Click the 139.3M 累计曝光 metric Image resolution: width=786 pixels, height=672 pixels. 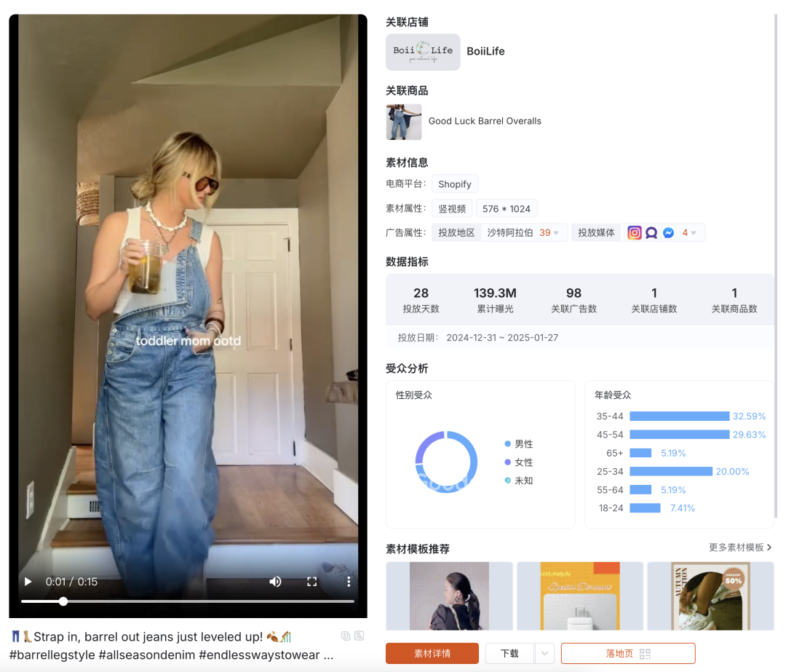coord(496,300)
